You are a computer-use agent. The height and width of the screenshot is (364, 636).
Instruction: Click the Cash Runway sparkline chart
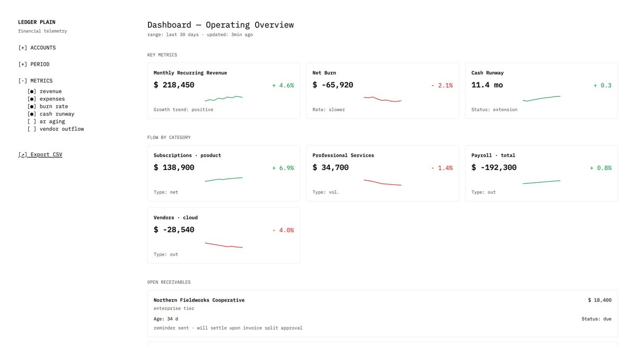[x=542, y=97]
